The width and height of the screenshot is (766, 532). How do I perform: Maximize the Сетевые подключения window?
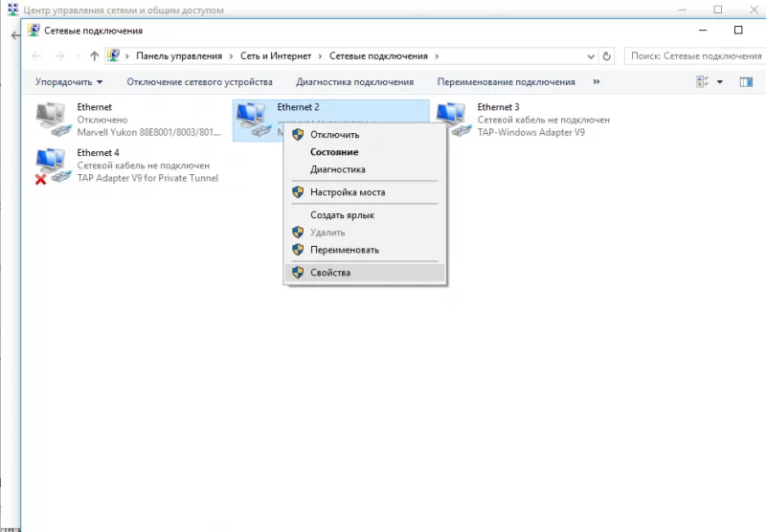[738, 31]
